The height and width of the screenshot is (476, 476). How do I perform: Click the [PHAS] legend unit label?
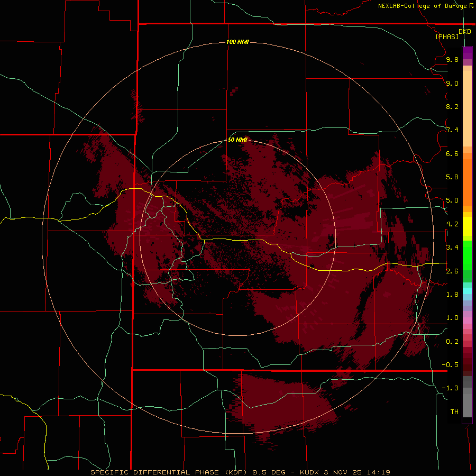tap(447, 36)
